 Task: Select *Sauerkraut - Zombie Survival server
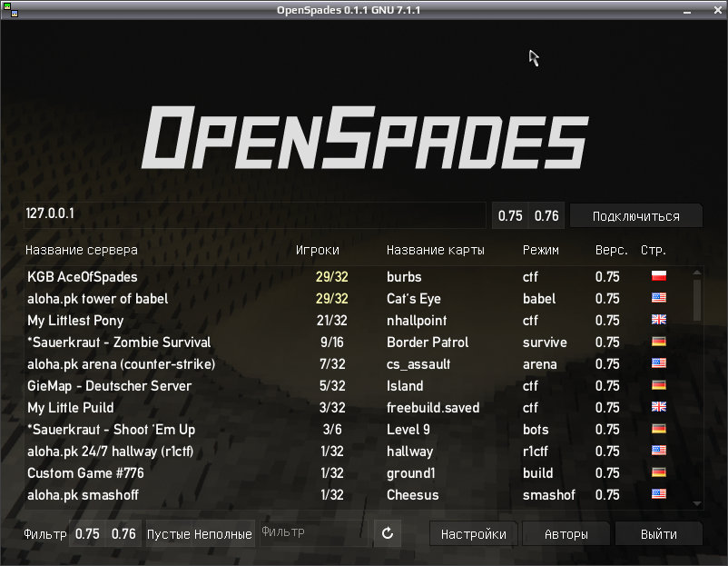(x=358, y=342)
